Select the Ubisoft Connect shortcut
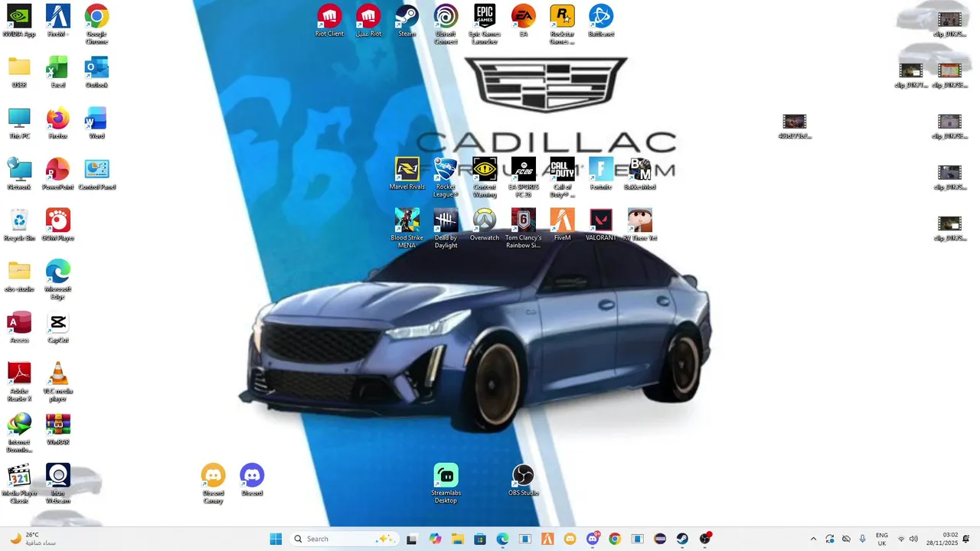The image size is (980, 551). pyautogui.click(x=446, y=24)
